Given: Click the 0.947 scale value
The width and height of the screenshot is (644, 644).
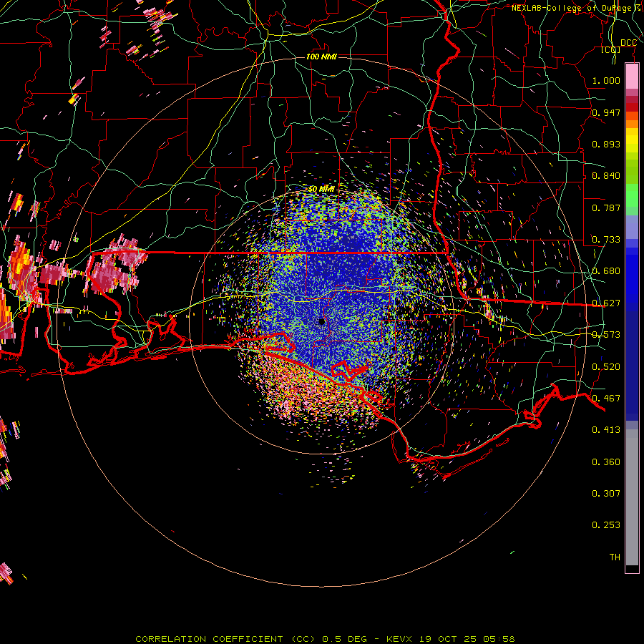Looking at the screenshot, I should [x=606, y=112].
